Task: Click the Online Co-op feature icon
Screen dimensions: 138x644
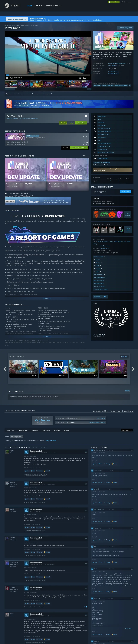Action: (x=95, y=125)
